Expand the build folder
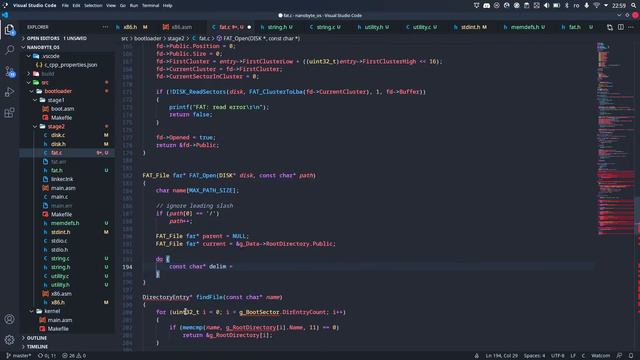The height and width of the screenshot is (360, 640). coord(67,73)
